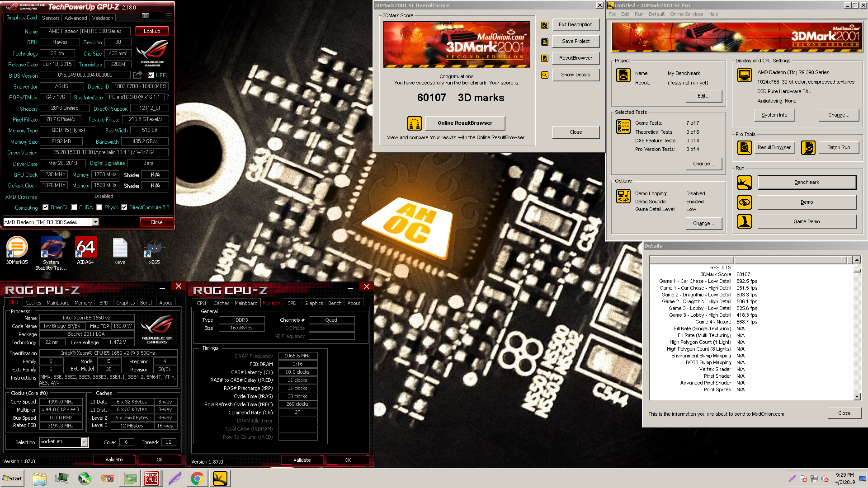Toggle the PhysX checkbox
The height and width of the screenshot is (488, 868).
pyautogui.click(x=99, y=207)
